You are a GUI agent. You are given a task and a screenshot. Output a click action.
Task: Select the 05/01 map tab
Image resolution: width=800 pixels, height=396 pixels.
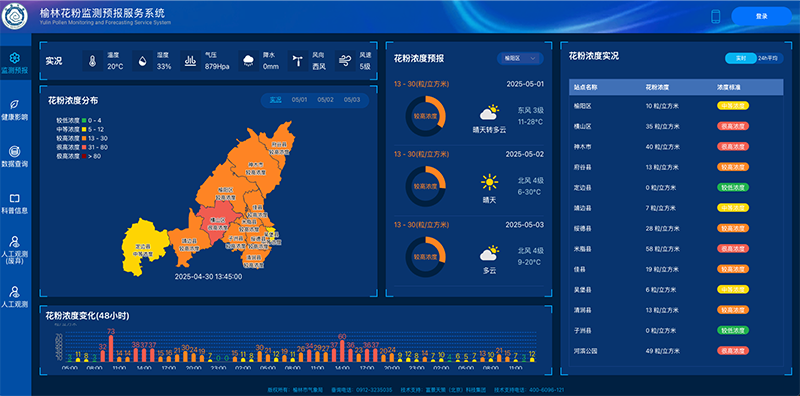pos(299,100)
